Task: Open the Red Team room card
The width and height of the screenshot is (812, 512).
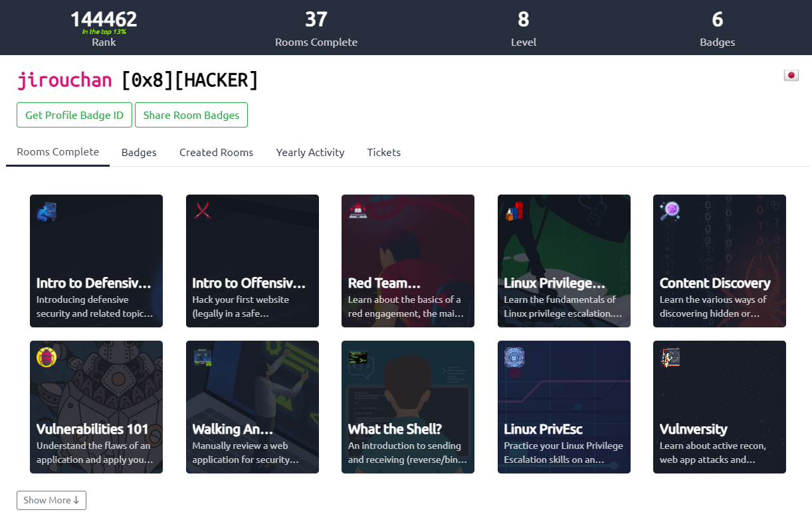Action: click(x=408, y=261)
